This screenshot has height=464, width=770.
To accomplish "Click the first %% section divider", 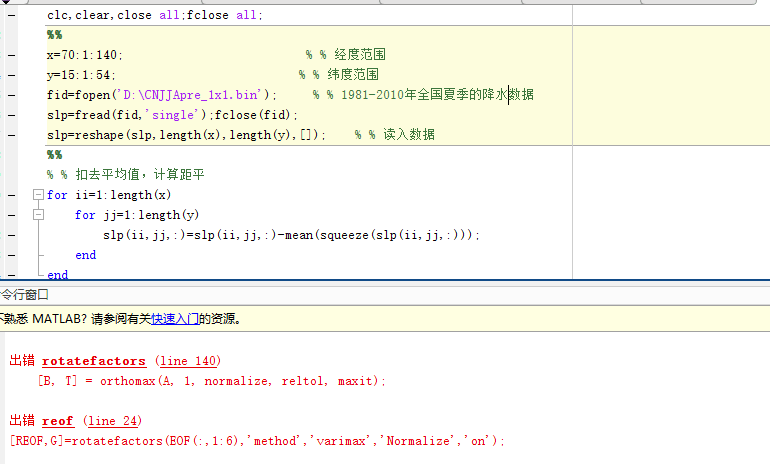I will pyautogui.click(x=54, y=35).
